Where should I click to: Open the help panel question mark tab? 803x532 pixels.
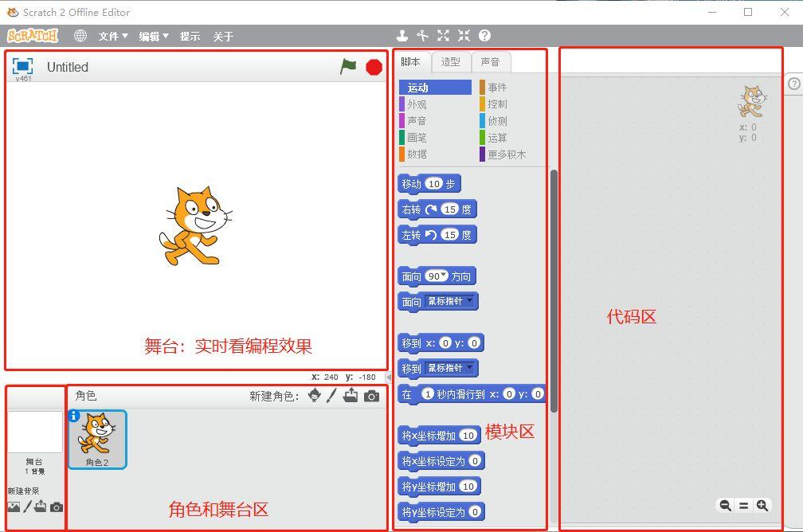tap(793, 84)
